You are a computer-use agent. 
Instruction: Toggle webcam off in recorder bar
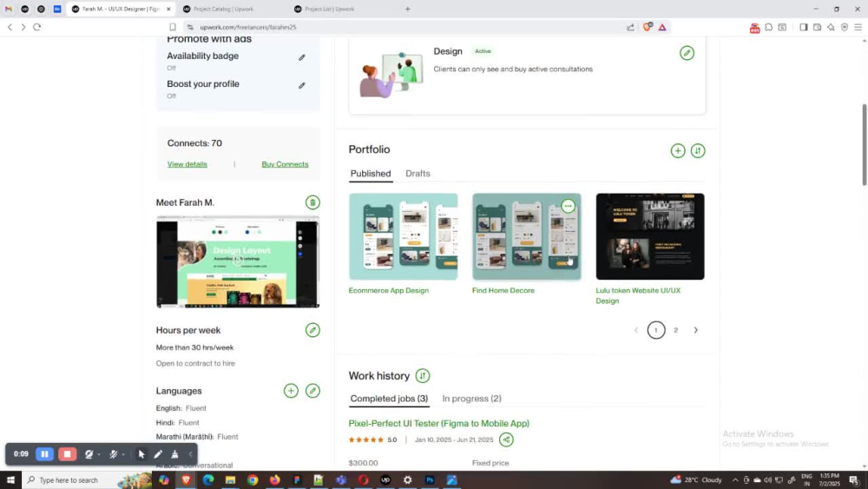[x=89, y=454]
